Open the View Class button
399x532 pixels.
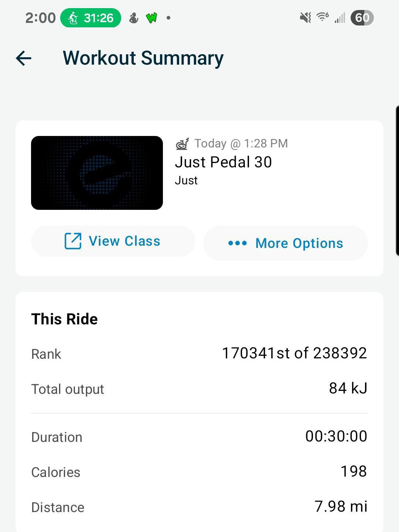pos(113,241)
